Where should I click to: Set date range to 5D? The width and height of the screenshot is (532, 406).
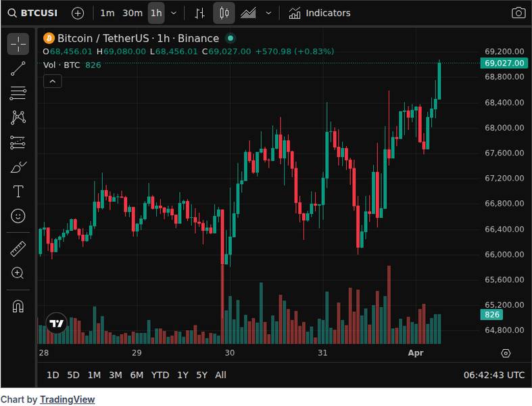(x=73, y=375)
